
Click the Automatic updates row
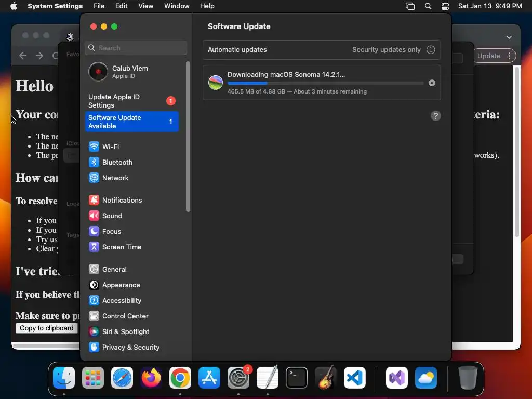pos(322,50)
